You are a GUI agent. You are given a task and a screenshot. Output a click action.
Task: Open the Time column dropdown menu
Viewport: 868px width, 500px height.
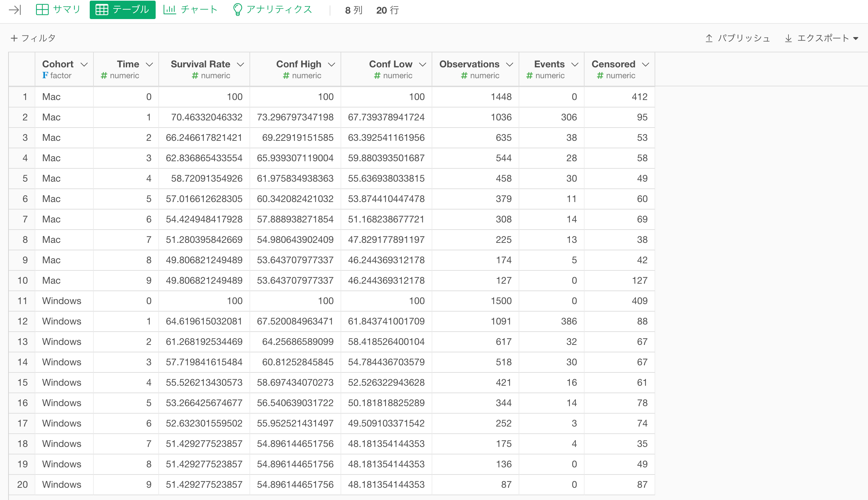[149, 65]
